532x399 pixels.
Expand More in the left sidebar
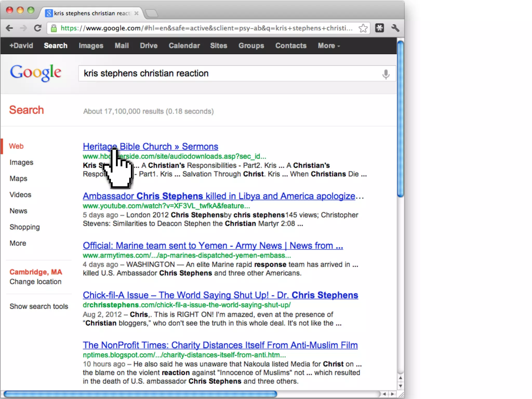tap(18, 243)
